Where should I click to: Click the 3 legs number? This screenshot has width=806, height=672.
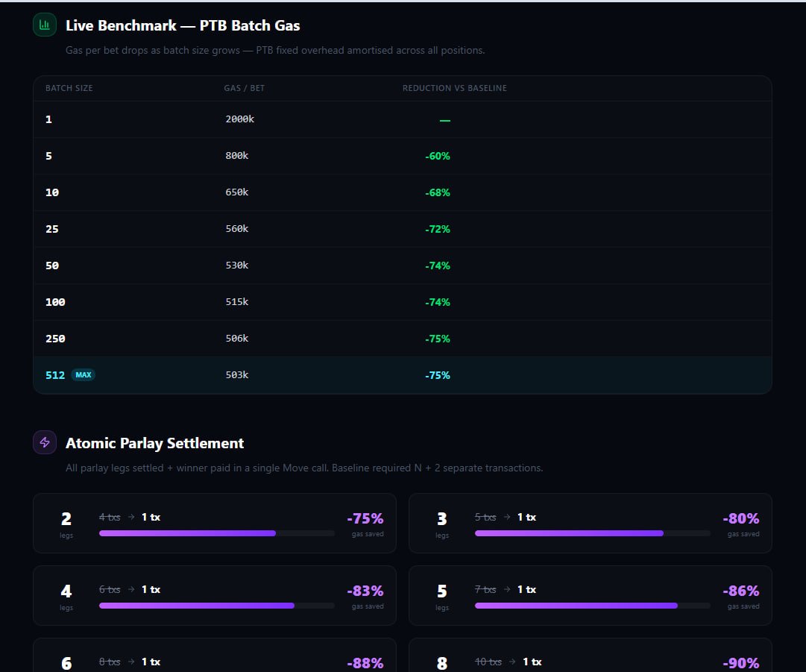click(442, 519)
